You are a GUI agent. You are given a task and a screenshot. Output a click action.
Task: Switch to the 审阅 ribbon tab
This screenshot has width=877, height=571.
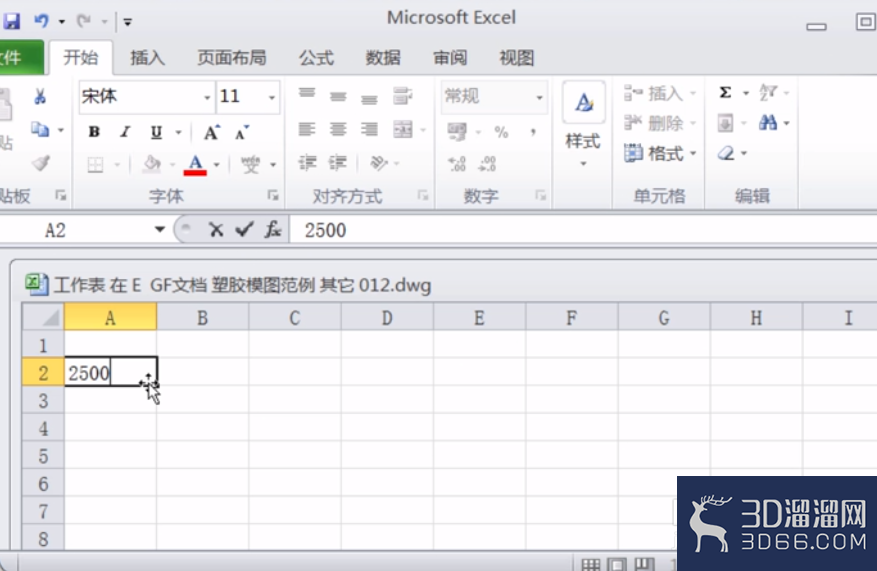[x=450, y=58]
